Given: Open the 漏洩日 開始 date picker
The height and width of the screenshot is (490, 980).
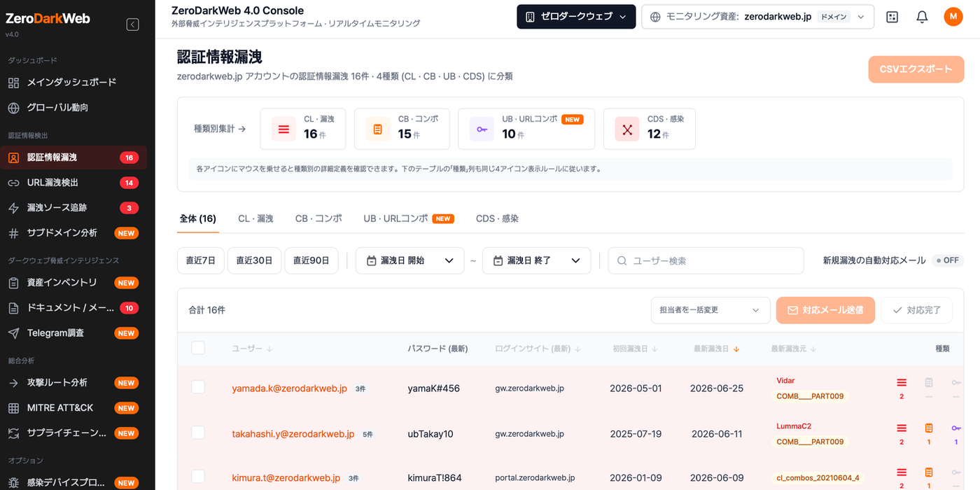Looking at the screenshot, I should point(410,260).
